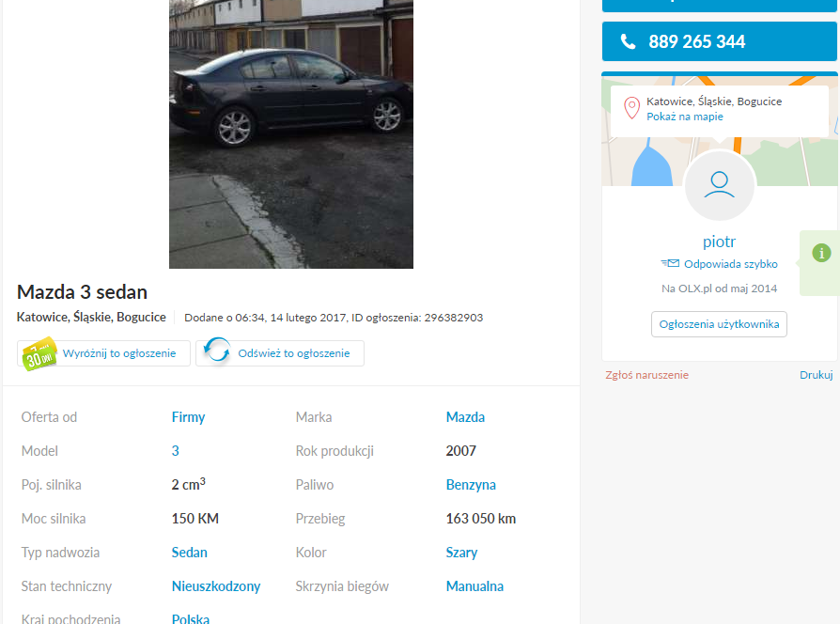Click Ogłoszenia użytkownika button
840x624 pixels.
pyautogui.click(x=719, y=324)
